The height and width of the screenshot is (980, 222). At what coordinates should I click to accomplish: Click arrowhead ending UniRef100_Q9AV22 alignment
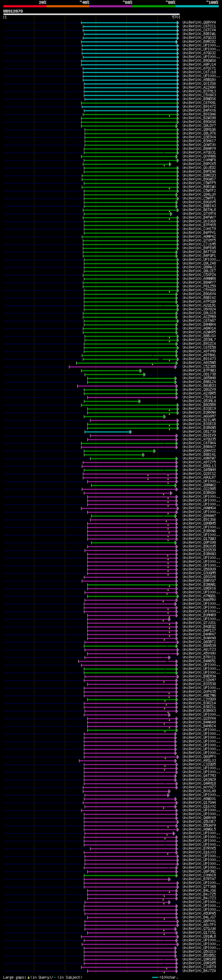click(154, 451)
